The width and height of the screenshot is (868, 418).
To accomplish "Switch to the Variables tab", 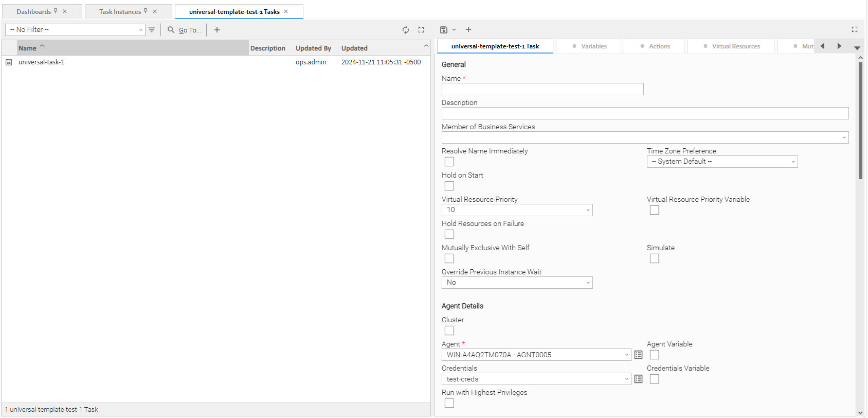I will tap(589, 46).
